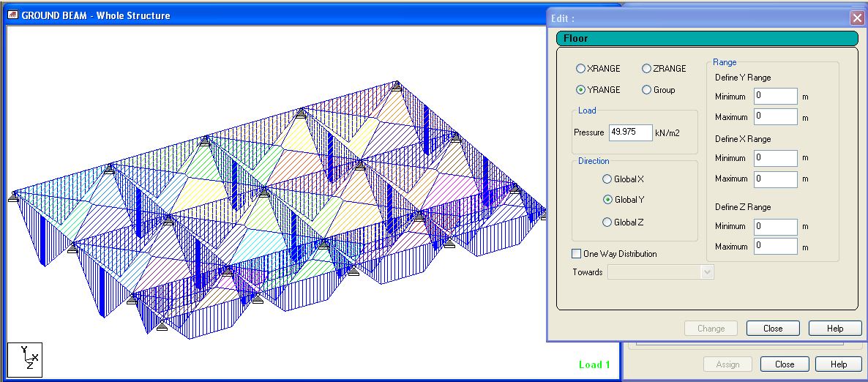Click the kN/m2 unit label
The image size is (868, 382).
[x=668, y=133]
